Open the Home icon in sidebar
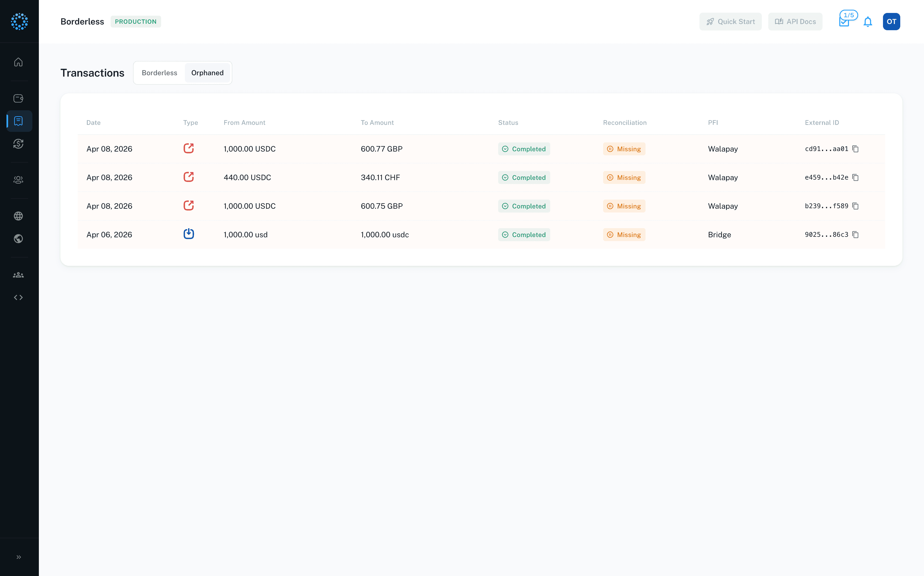 (x=18, y=62)
